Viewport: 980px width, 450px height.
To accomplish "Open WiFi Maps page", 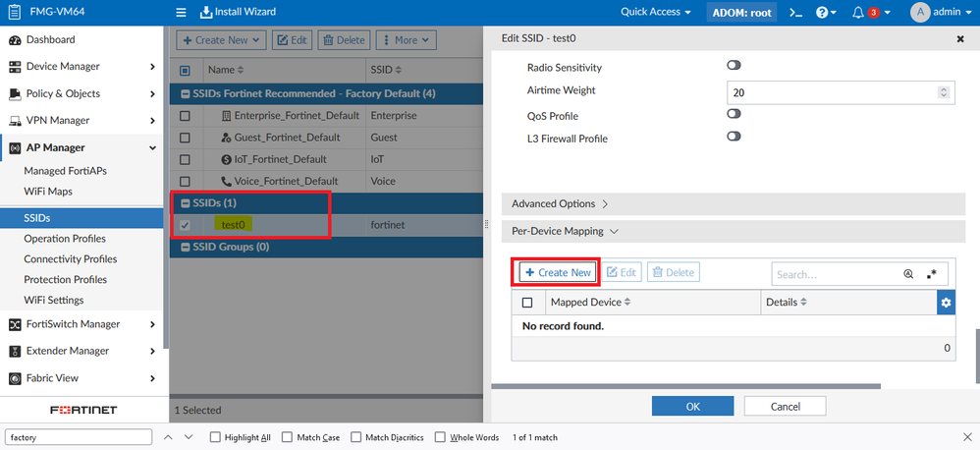I will (x=48, y=192).
